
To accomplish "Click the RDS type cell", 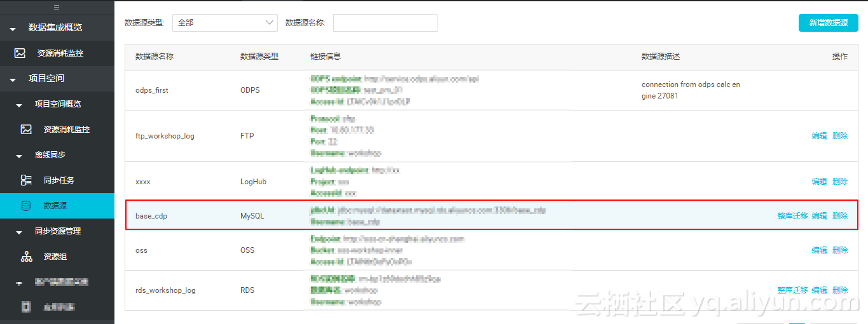I will coord(247,290).
